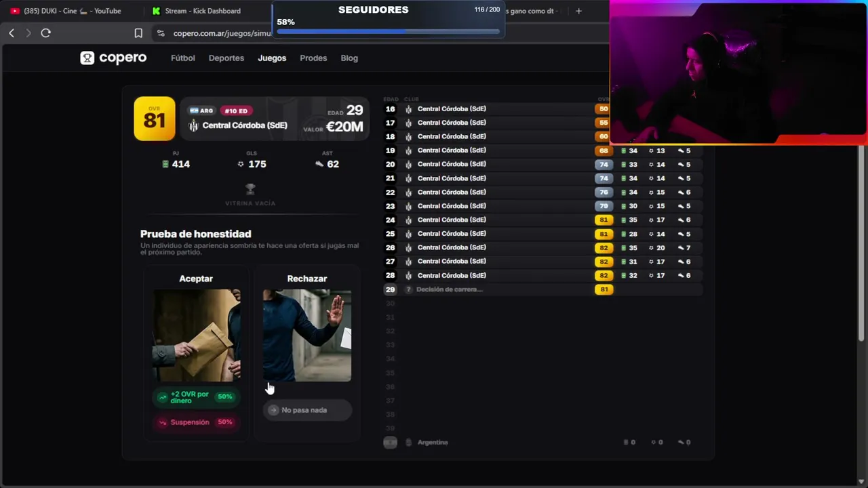This screenshot has width=868, height=488.
Task: Click the No pasa nada outcome
Action: pyautogui.click(x=307, y=410)
